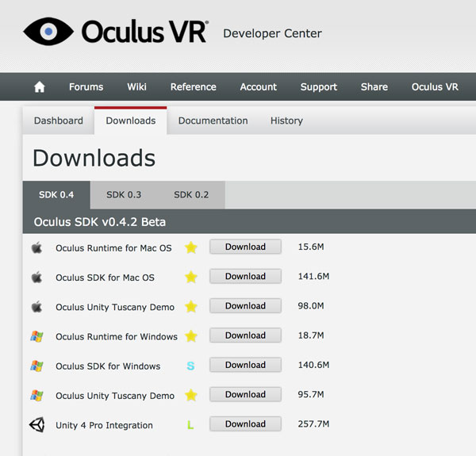
Task: Click the Oculus VR eye logo
Action: point(48,31)
